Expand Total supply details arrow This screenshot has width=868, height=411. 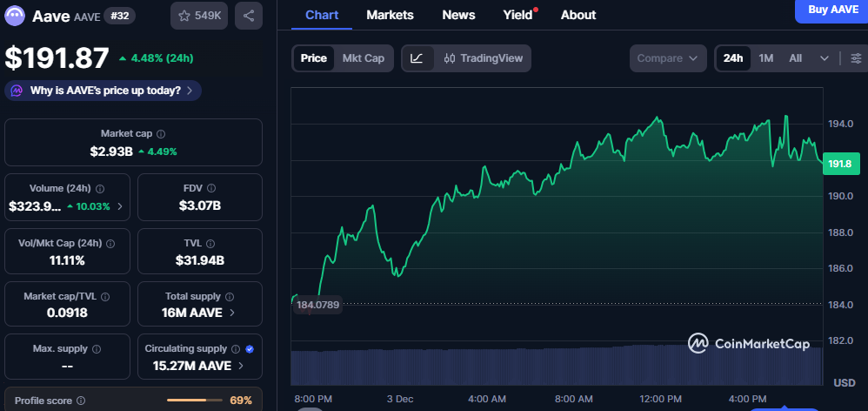tap(232, 313)
